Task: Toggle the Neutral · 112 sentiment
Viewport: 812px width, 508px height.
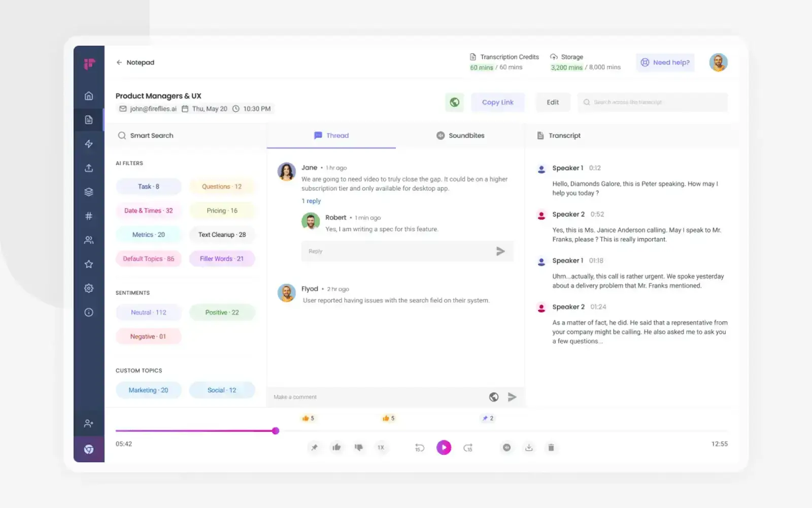Action: click(149, 312)
